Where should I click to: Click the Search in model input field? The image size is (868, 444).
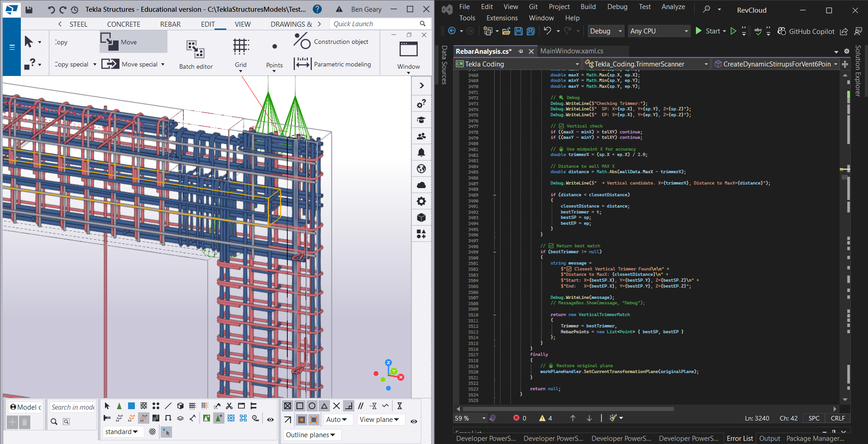(x=72, y=407)
